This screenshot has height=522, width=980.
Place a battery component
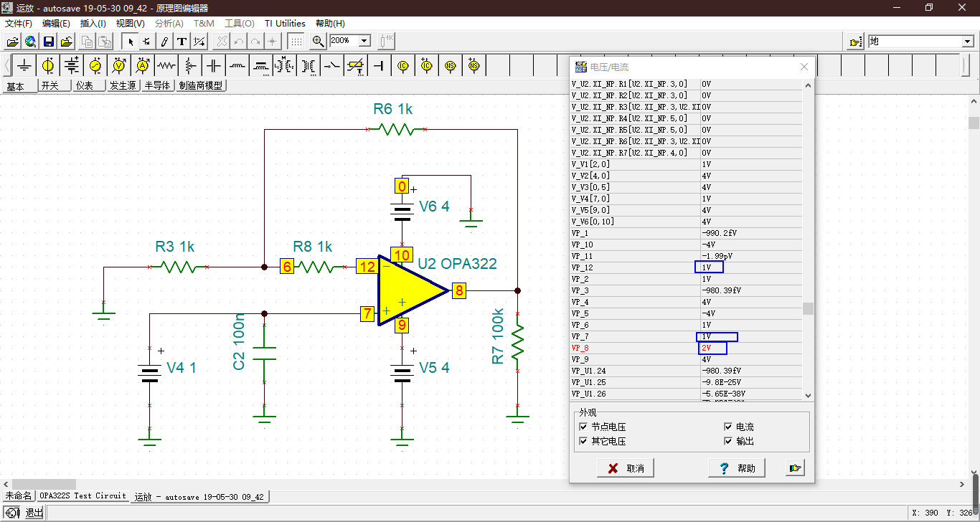pyautogui.click(x=72, y=66)
